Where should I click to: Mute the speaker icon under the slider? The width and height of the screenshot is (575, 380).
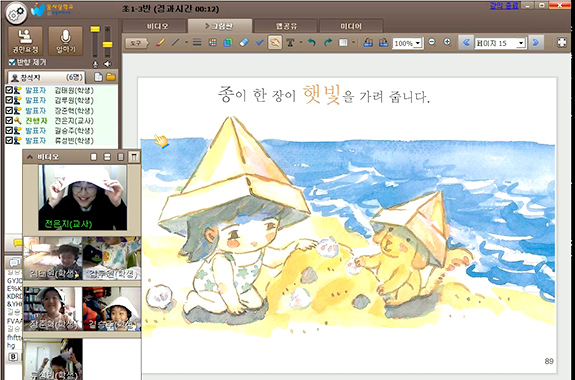pyautogui.click(x=107, y=64)
